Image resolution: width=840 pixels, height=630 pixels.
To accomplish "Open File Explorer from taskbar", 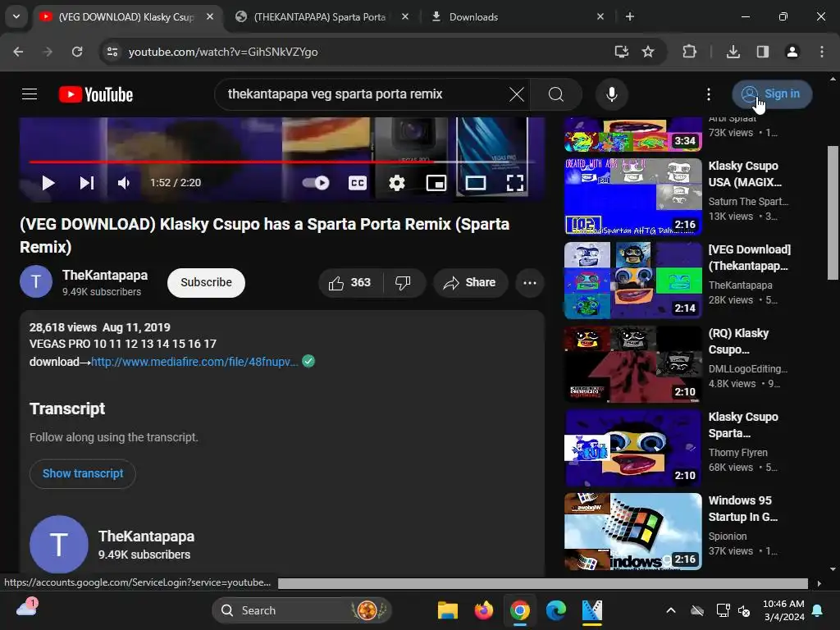I will (447, 610).
